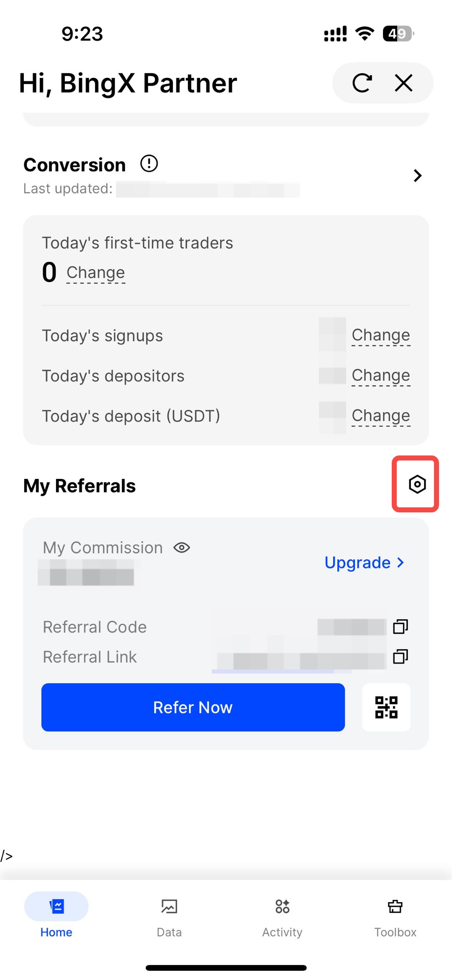Tap Change next to Today's deposit (USDT)
The width and height of the screenshot is (452, 980).
tap(380, 416)
